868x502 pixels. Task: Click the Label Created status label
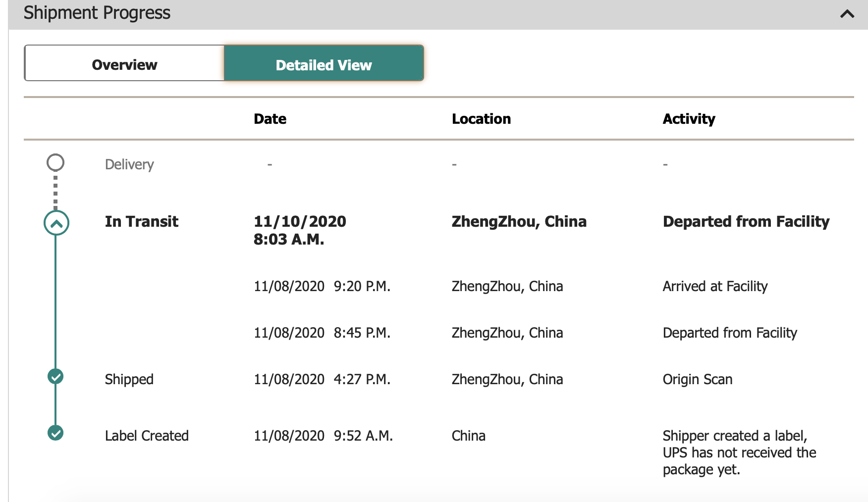(147, 436)
